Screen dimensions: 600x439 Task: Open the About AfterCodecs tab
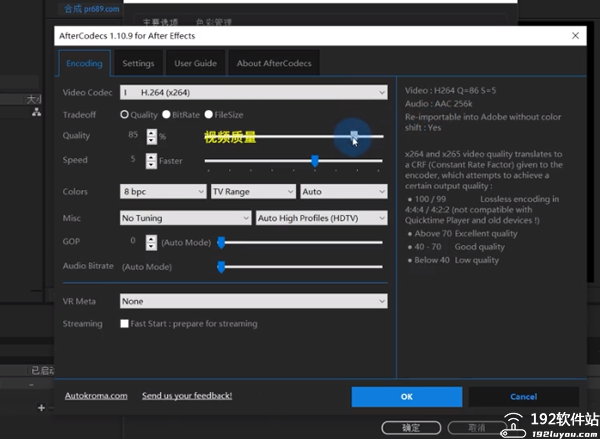click(274, 64)
